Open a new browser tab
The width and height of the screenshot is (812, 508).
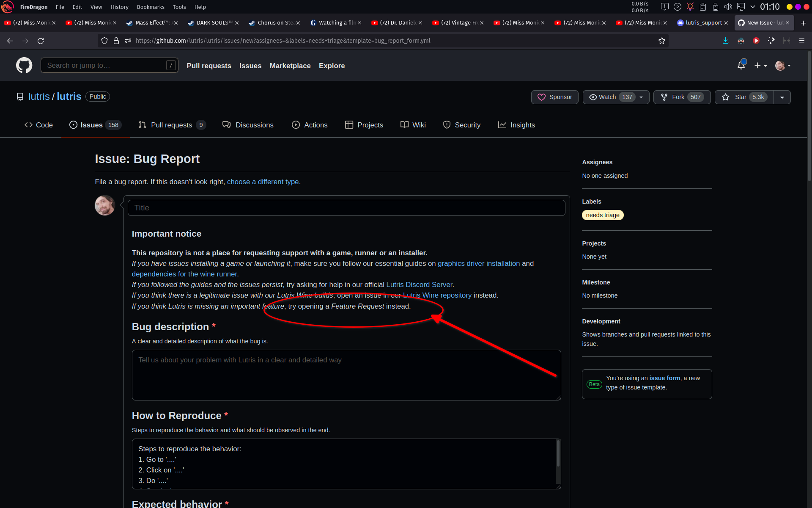tap(803, 23)
